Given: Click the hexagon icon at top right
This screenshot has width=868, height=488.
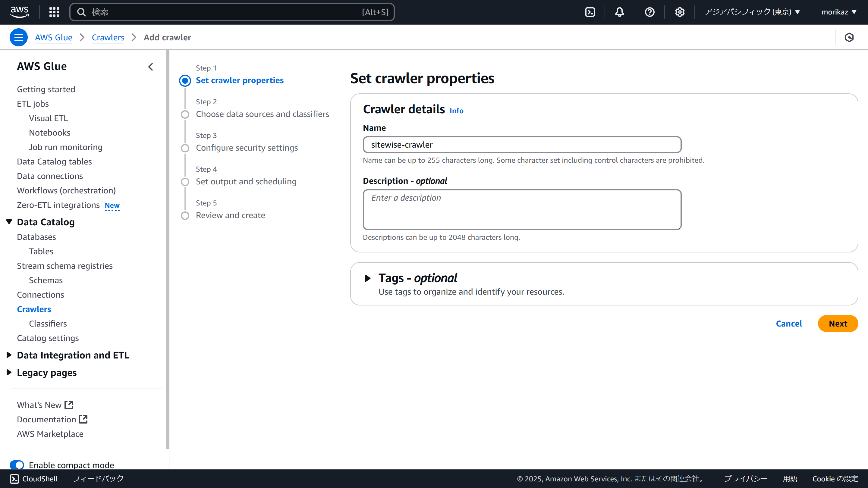Looking at the screenshot, I should (x=849, y=37).
